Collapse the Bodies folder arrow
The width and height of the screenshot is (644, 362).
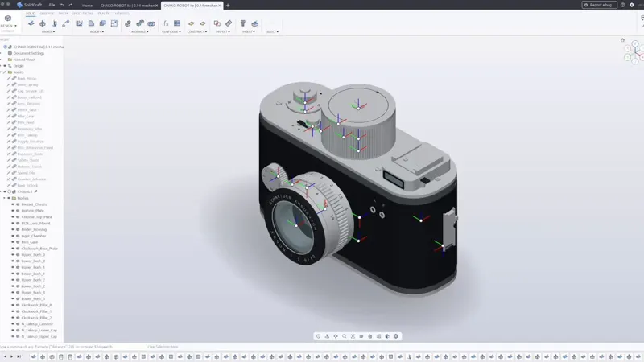click(5, 198)
